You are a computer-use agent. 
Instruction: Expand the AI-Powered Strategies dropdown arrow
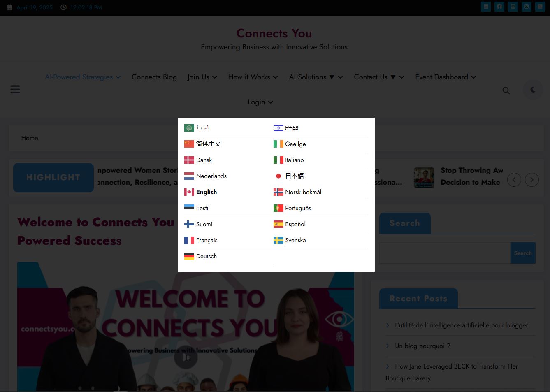tap(118, 77)
